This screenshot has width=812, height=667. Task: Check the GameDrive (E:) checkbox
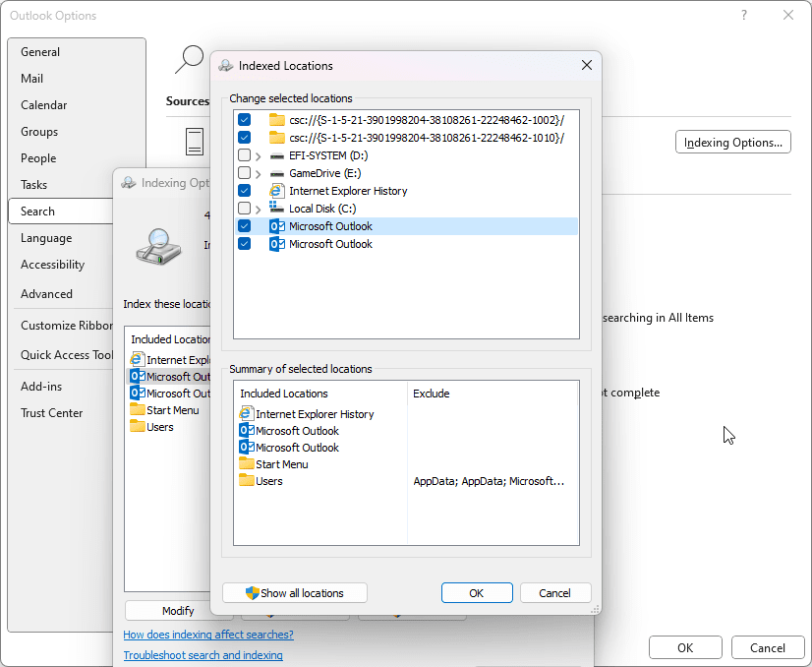(x=243, y=173)
